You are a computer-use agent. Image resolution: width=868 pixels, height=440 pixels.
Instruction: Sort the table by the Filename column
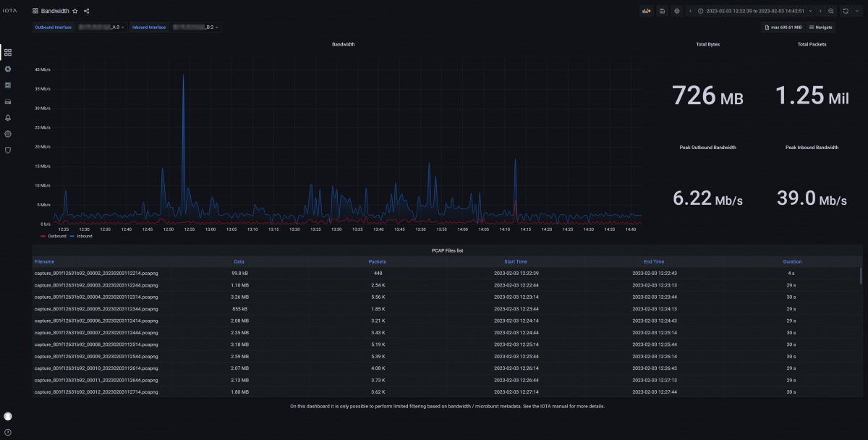pos(44,261)
